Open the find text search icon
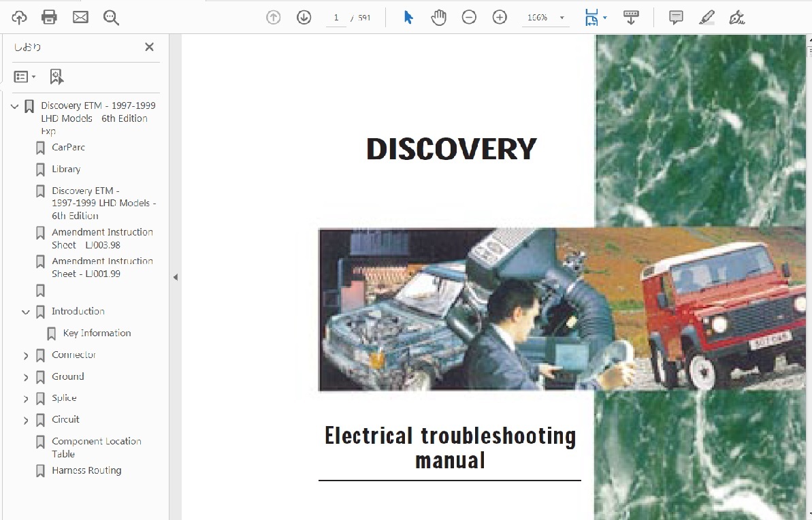 click(111, 18)
